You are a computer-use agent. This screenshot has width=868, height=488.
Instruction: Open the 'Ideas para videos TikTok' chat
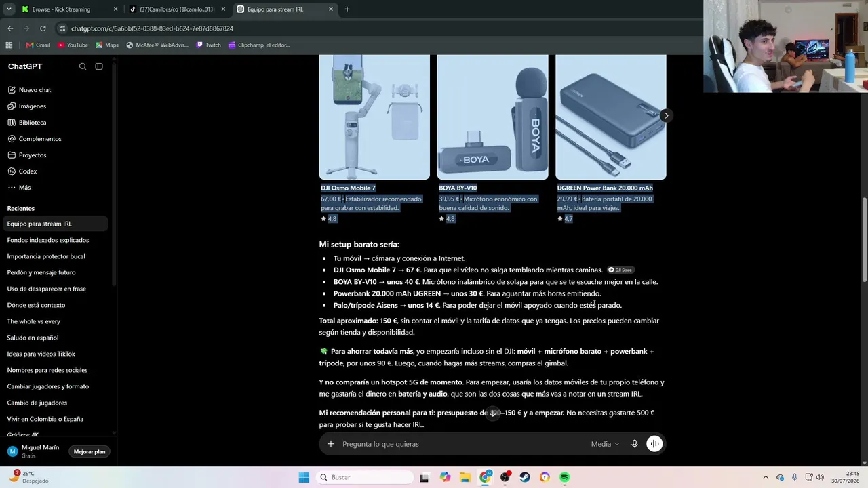point(54,354)
